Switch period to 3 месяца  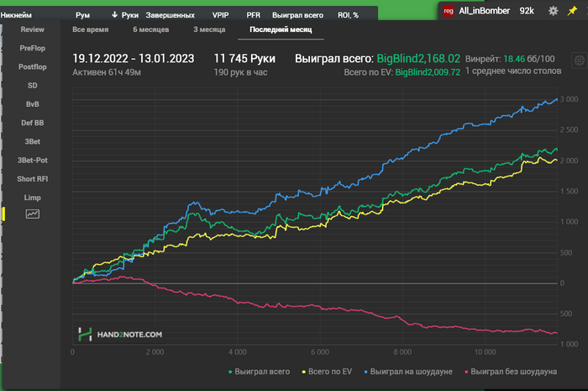click(209, 29)
